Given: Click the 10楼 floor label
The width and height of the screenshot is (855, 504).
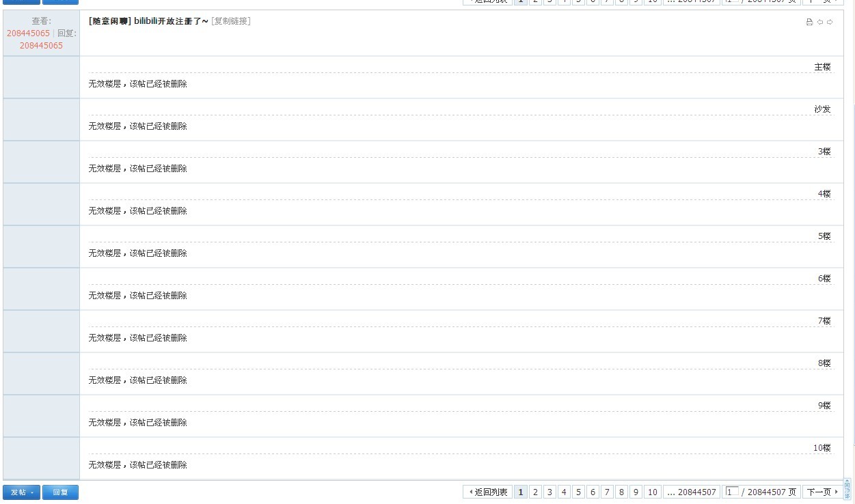Looking at the screenshot, I should (822, 448).
